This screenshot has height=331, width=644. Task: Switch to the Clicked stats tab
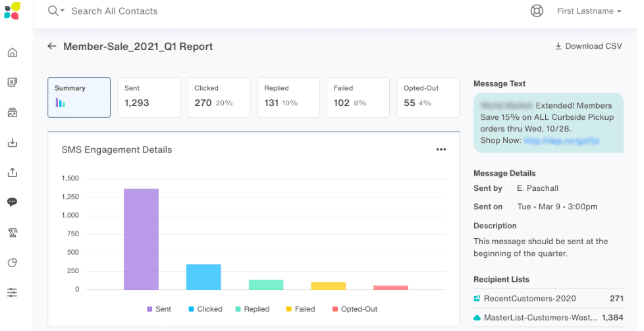click(218, 97)
